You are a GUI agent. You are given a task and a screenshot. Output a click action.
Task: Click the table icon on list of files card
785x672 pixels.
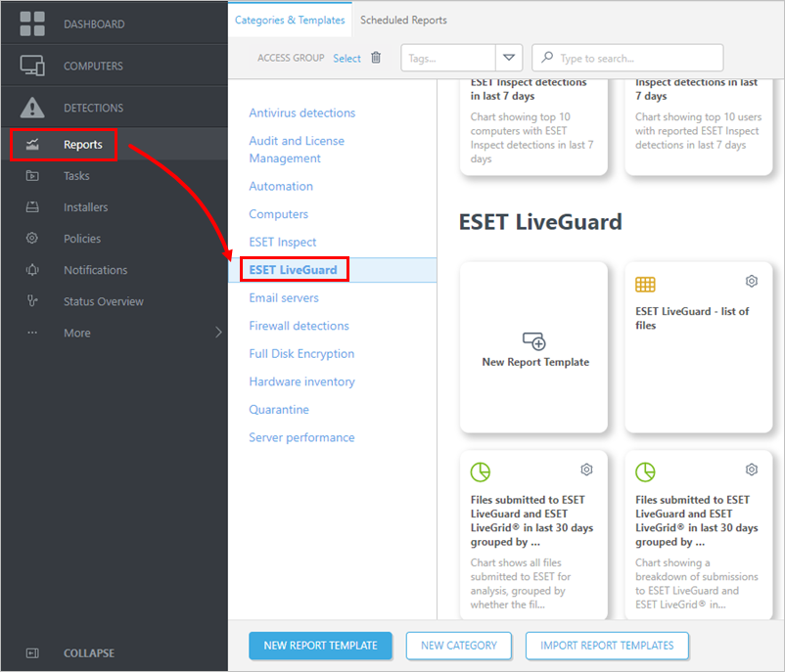[645, 285]
